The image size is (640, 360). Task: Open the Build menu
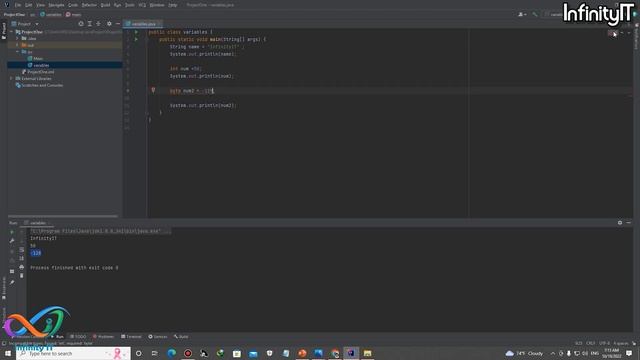[105, 5]
